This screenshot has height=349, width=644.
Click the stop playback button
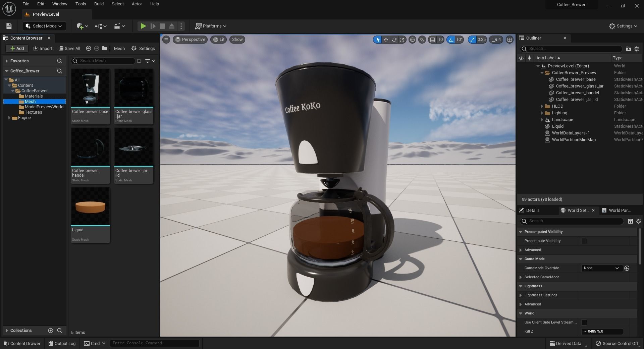coord(162,26)
